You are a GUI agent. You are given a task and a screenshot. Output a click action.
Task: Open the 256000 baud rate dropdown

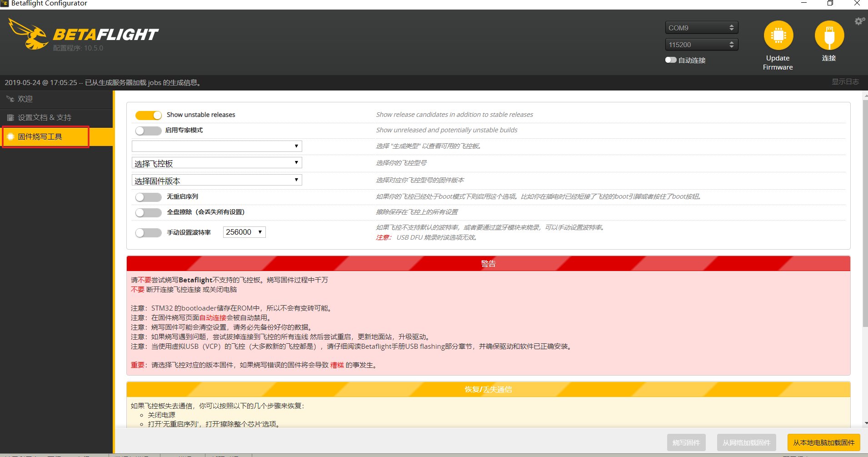pos(244,232)
